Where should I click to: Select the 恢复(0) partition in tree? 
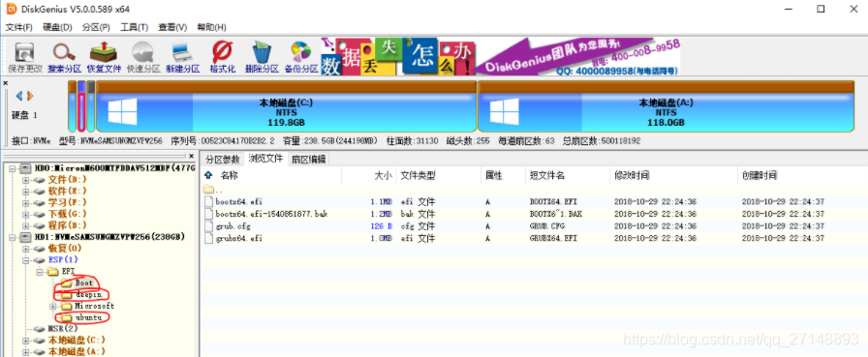click(x=65, y=248)
